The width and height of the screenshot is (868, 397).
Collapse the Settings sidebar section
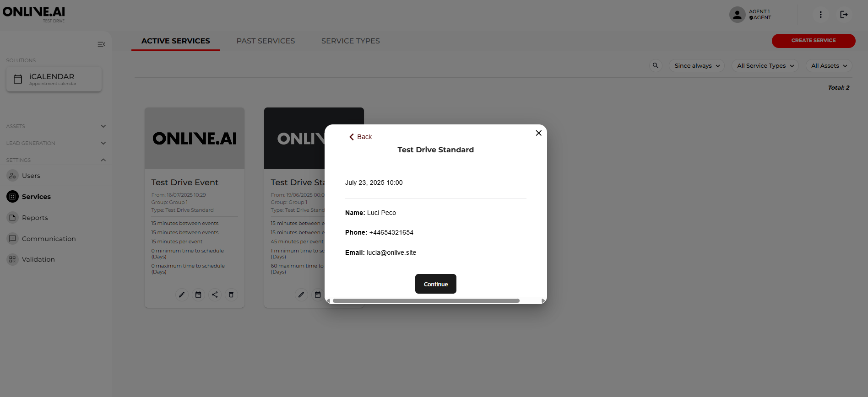click(103, 160)
